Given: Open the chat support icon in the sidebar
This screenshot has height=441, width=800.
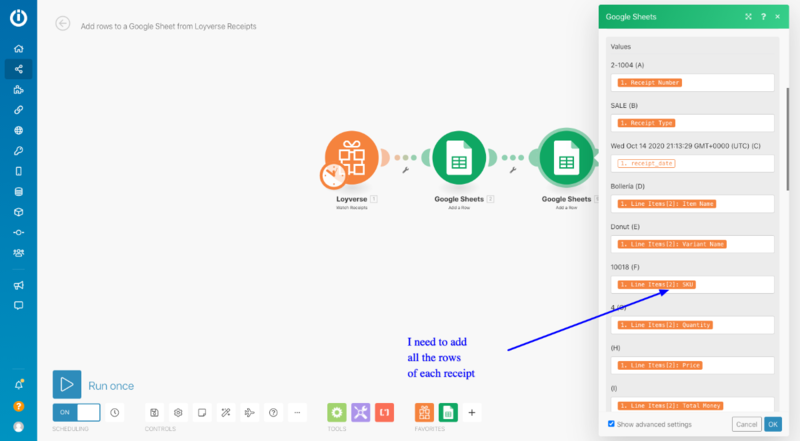Looking at the screenshot, I should [x=18, y=305].
